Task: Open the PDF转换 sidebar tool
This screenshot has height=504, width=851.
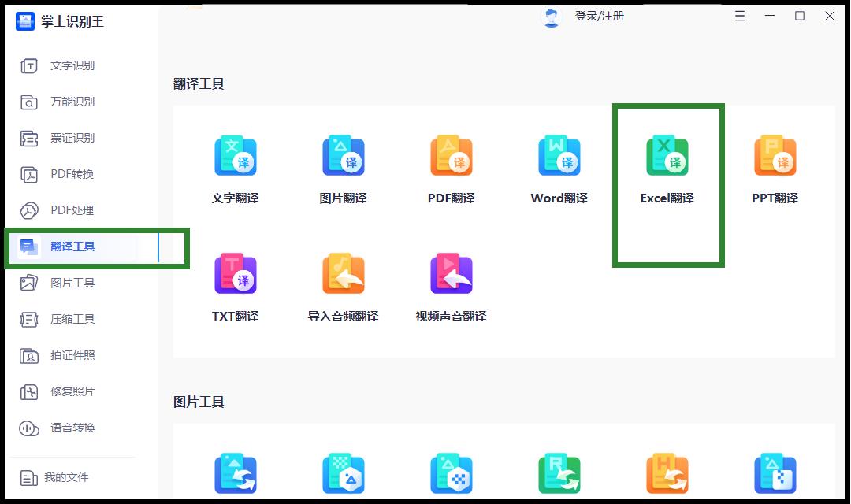Action: click(69, 174)
